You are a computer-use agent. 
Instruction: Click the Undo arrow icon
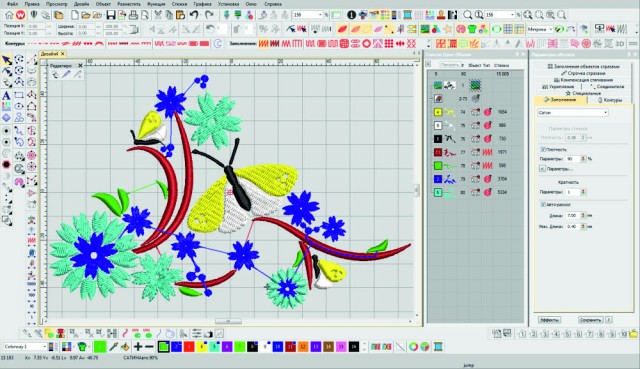coord(194,15)
